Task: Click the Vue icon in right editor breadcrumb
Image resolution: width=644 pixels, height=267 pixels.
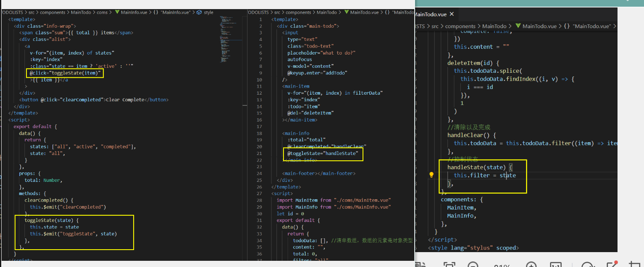Action: coord(517,26)
